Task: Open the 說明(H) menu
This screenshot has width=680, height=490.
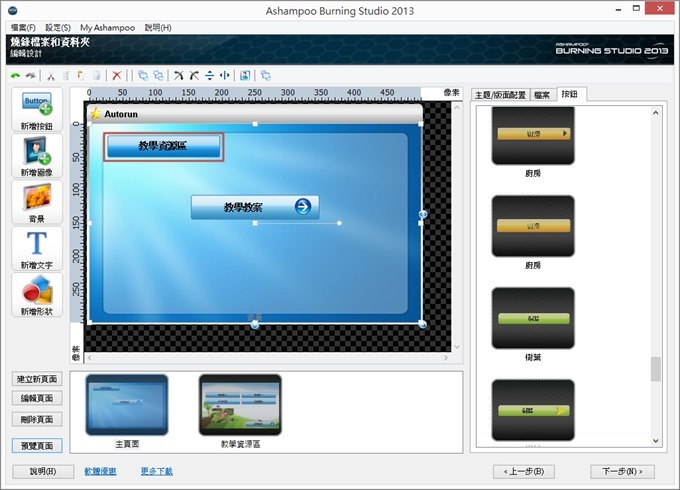Action: (x=158, y=28)
